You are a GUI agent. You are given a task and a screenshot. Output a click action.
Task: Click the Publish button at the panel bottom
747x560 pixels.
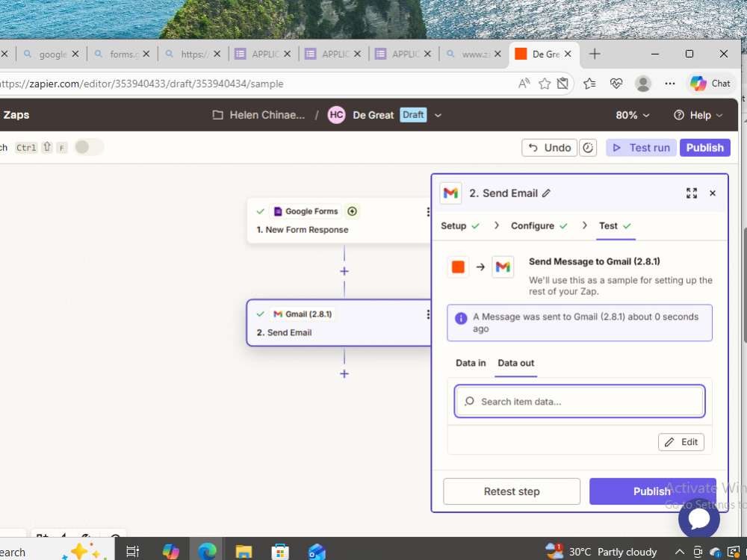[652, 491]
